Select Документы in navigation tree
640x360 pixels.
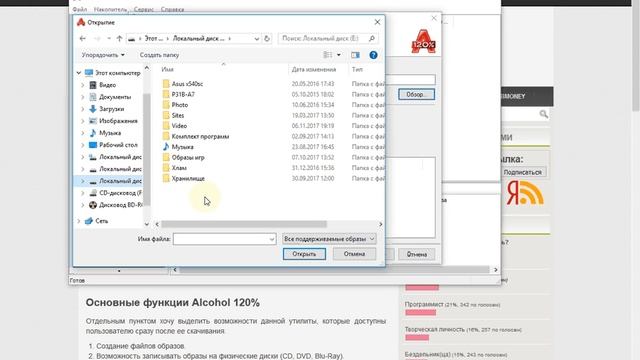pos(115,97)
